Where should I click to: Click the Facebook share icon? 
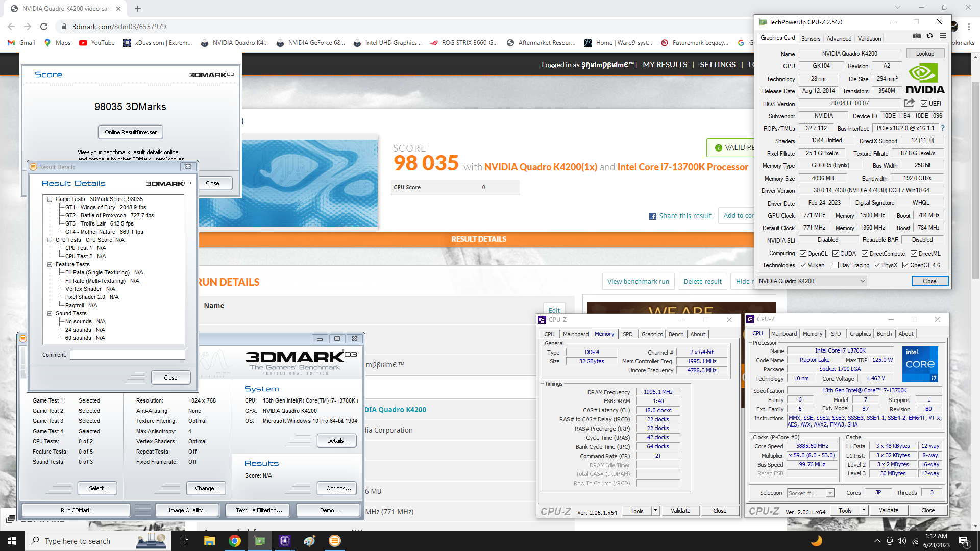pyautogui.click(x=653, y=216)
